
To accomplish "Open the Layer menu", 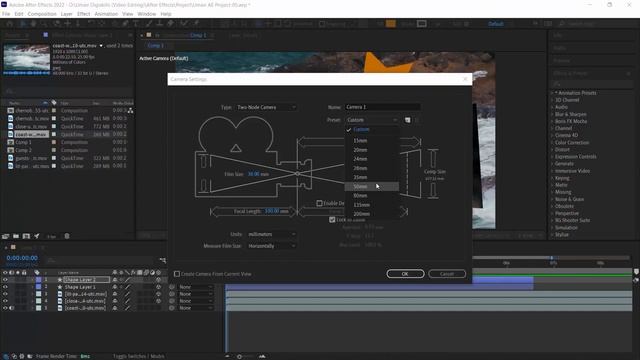I will pyautogui.click(x=67, y=14).
